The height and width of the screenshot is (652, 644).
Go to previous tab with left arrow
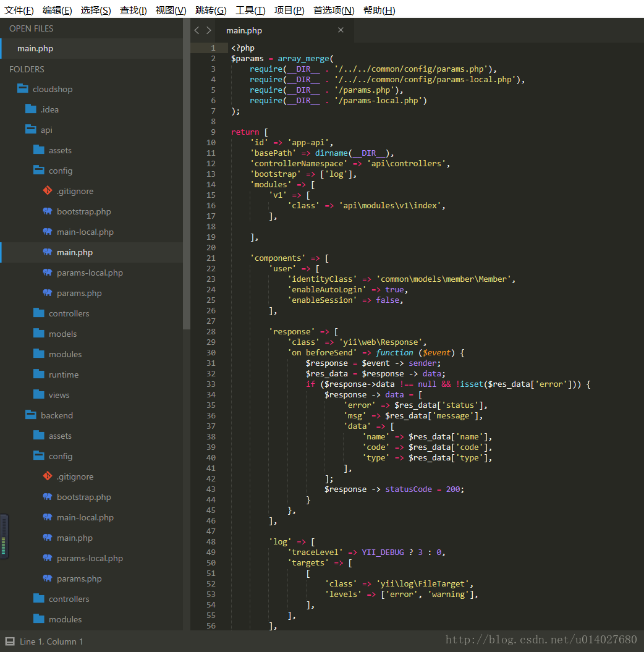(197, 30)
